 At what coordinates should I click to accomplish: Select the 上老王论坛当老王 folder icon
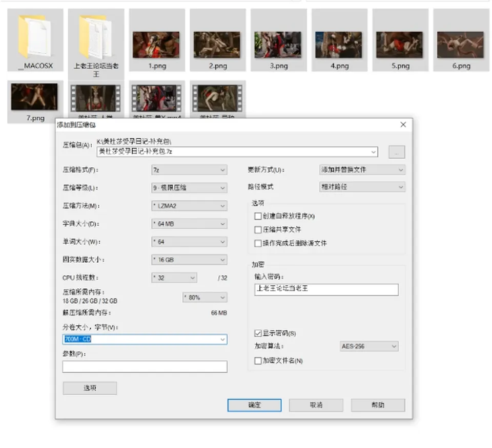pos(96,37)
